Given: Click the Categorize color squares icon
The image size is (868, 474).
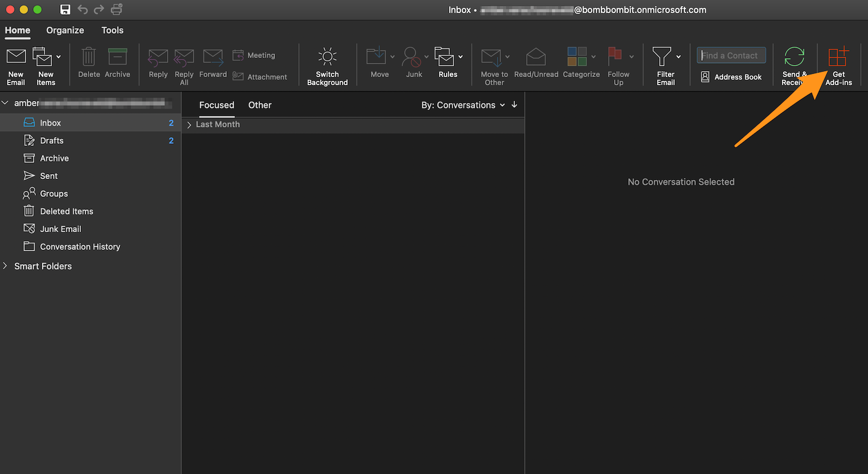Looking at the screenshot, I should [577, 56].
